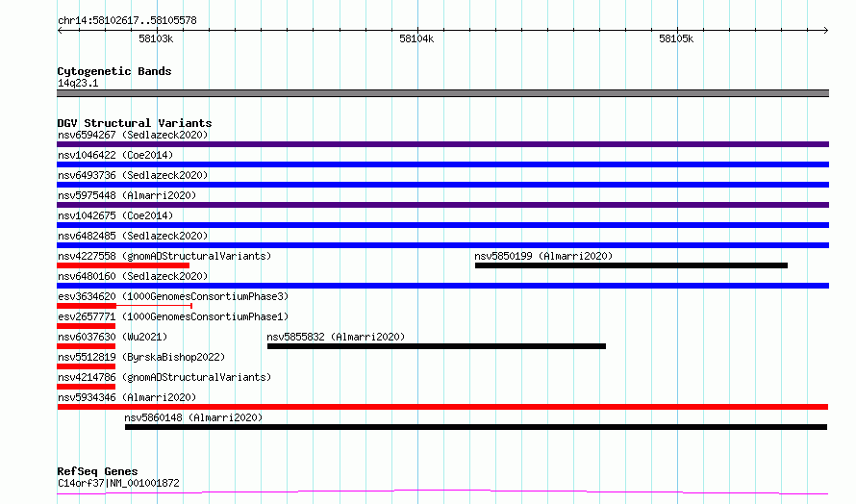Open nsv6480160 (Sedlazeck2020) label
This screenshot has height=504, width=856.
point(133,276)
